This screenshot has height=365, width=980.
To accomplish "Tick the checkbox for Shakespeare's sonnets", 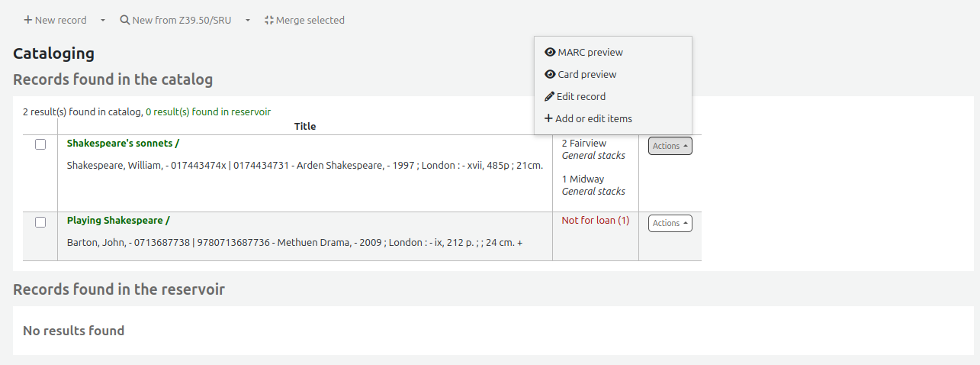I will (x=40, y=144).
